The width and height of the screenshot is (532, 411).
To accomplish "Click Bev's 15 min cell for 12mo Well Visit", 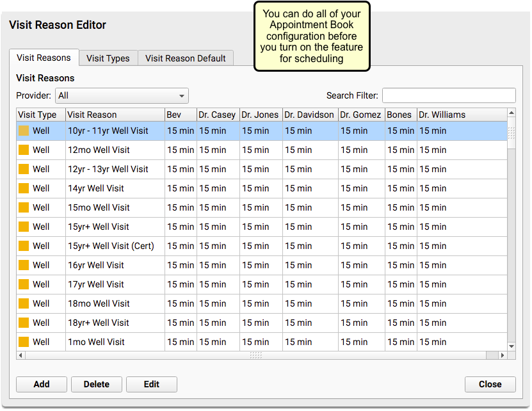I will pos(181,150).
